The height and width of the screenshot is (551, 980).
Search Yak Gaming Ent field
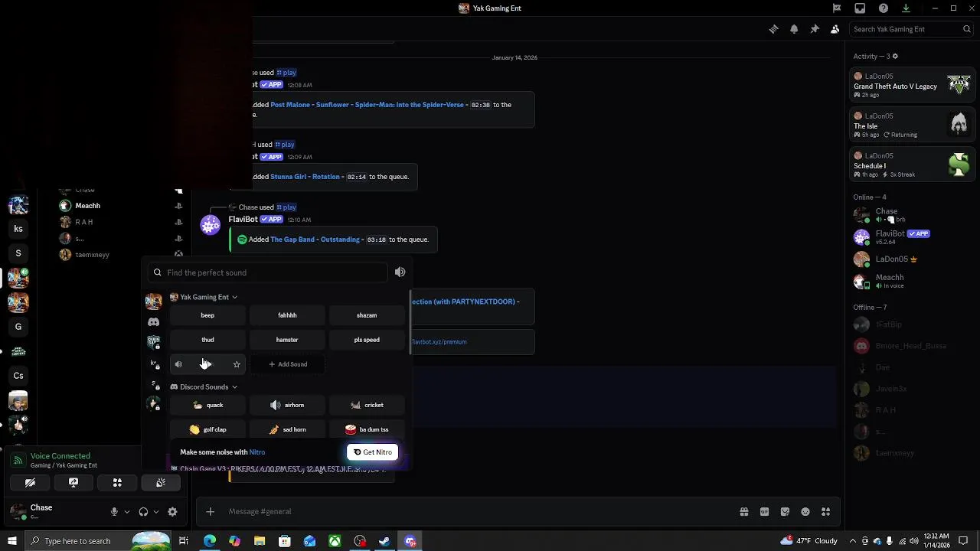911,29
